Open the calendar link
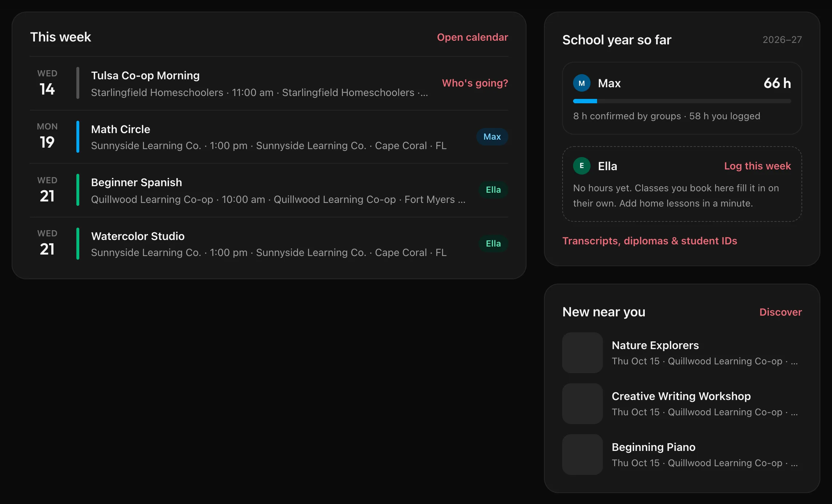The height and width of the screenshot is (504, 832). pyautogui.click(x=472, y=37)
